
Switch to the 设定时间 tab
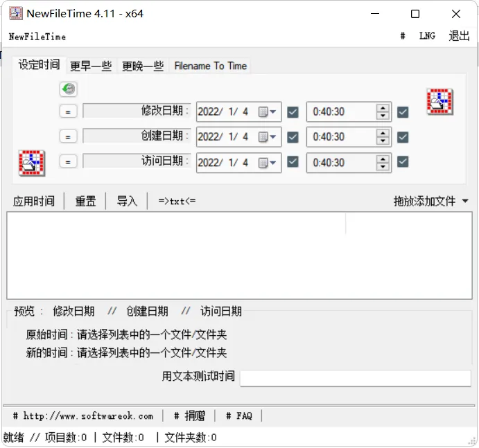[39, 64]
